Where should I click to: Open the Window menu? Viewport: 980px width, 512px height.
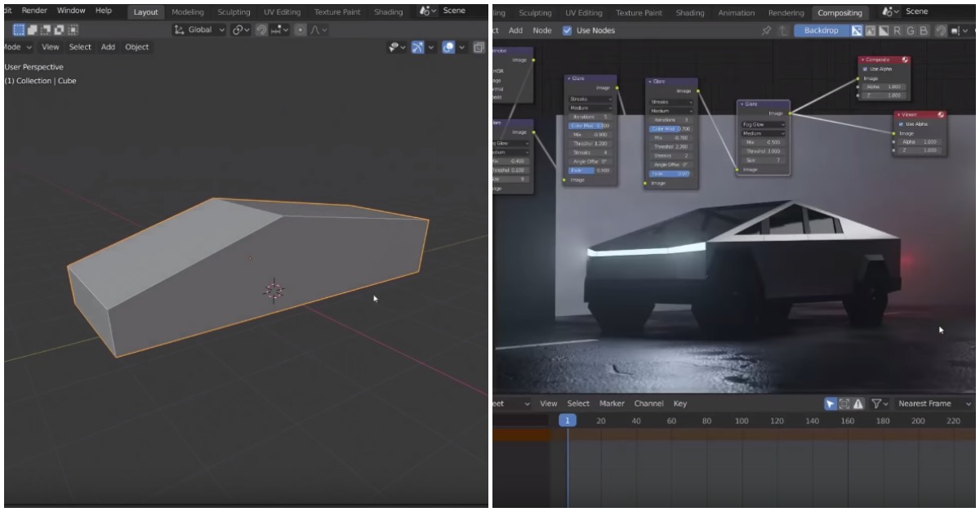click(71, 11)
